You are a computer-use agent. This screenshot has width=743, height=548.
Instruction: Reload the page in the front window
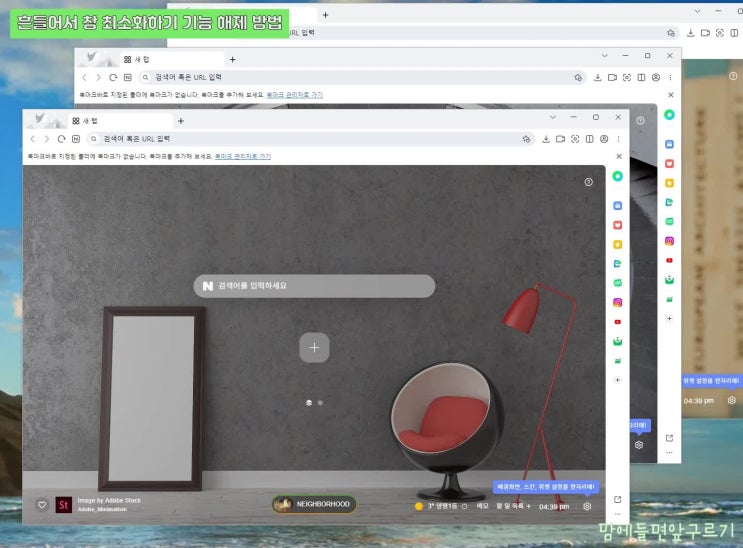click(61, 139)
